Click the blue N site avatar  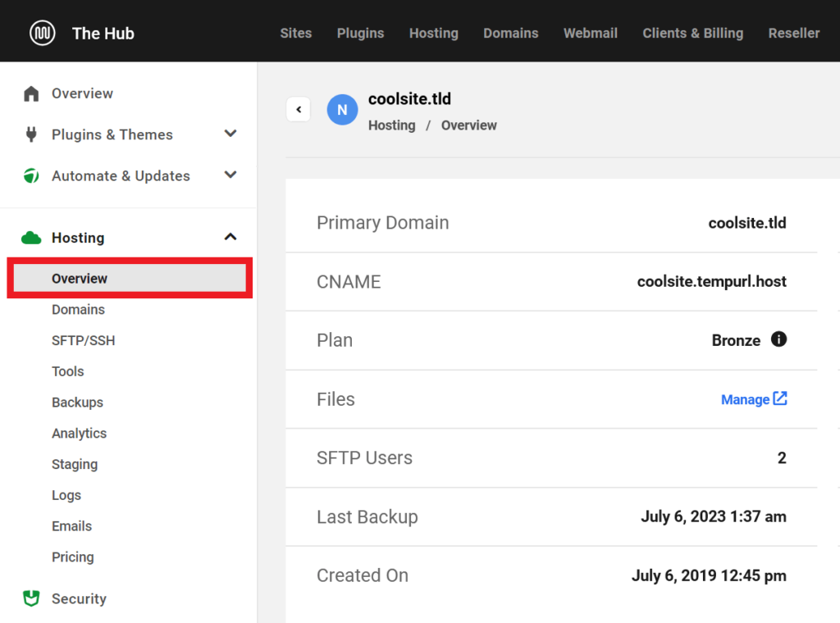342,110
